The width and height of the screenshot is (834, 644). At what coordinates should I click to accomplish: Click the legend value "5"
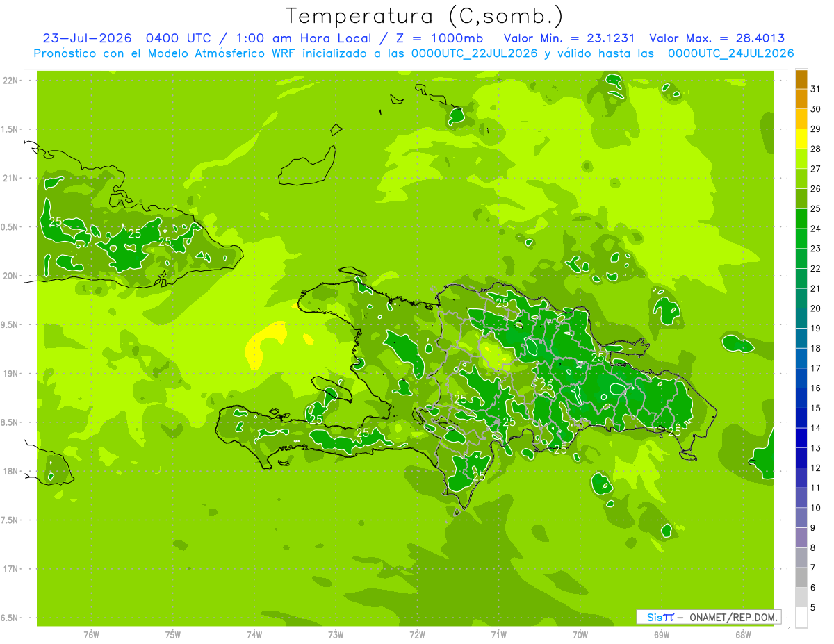(x=813, y=608)
